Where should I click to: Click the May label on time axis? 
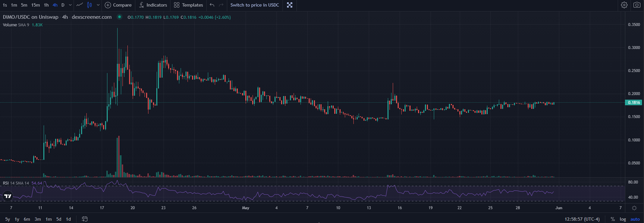click(x=246, y=207)
